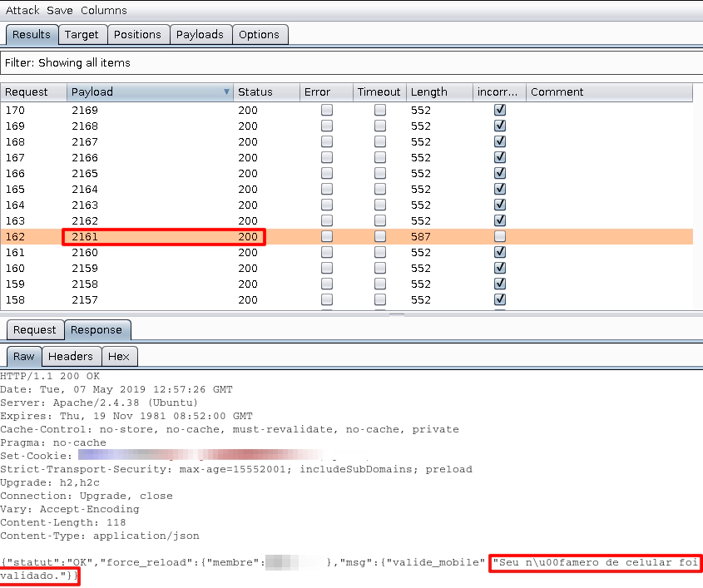Toggle Error checkbox for request 170
The width and height of the screenshot is (703, 588).
(327, 110)
